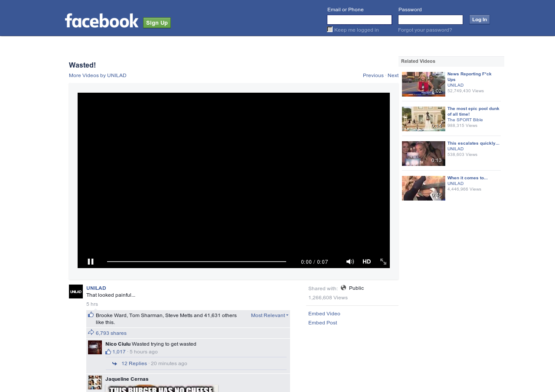Expand the 12 Replies thread
This screenshot has width=555, height=392.
(134, 363)
